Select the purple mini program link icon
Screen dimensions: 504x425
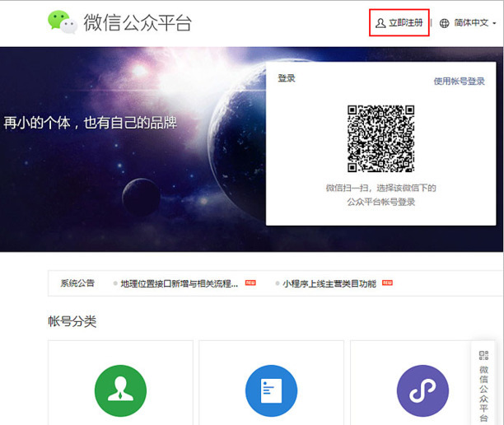click(x=422, y=390)
